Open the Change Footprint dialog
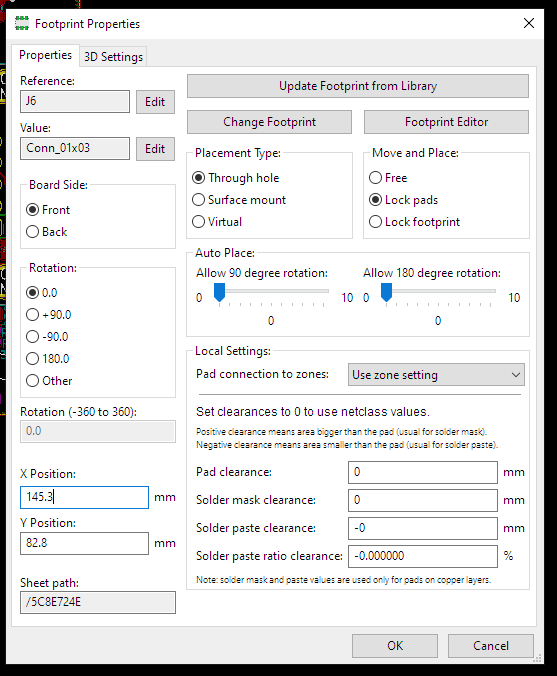 269,122
